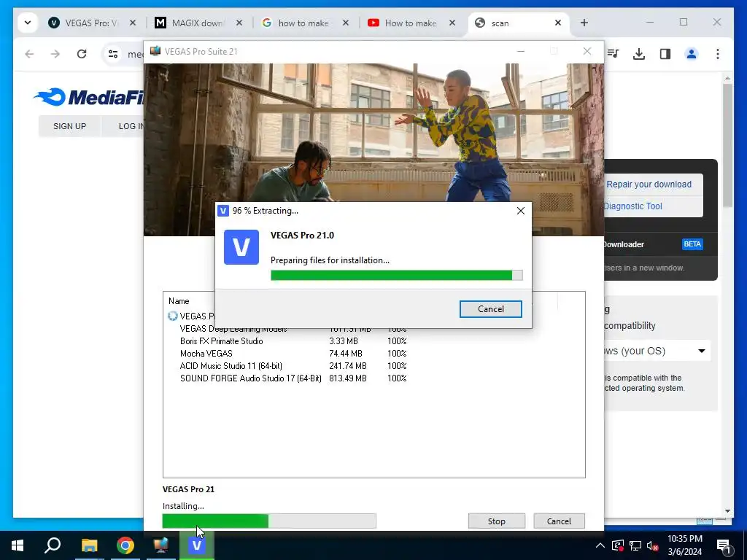Open the Windows Start menu
Screen dimensions: 747x560
[x=18, y=545]
